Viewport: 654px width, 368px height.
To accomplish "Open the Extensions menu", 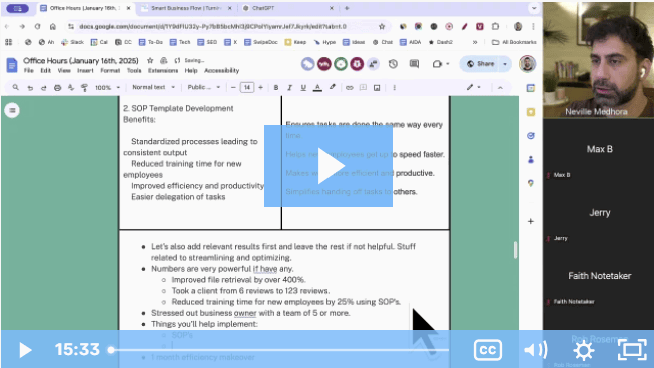I will pos(163,71).
